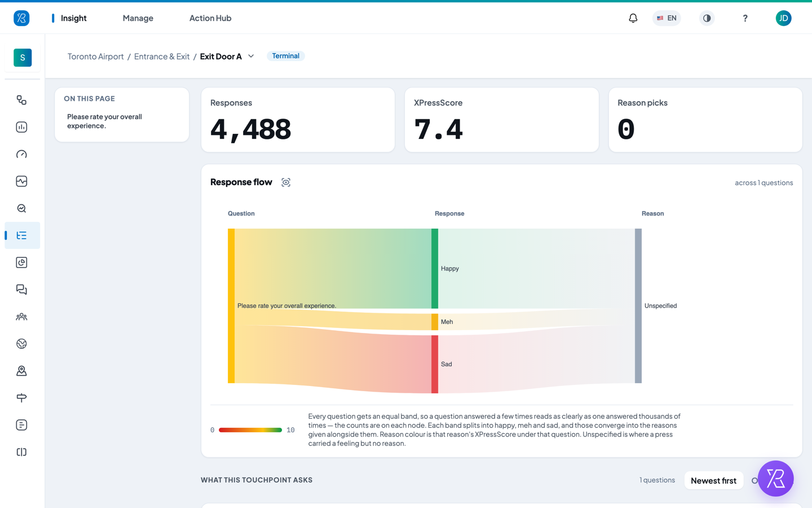Open the trend search icon in sidebar

[21, 208]
